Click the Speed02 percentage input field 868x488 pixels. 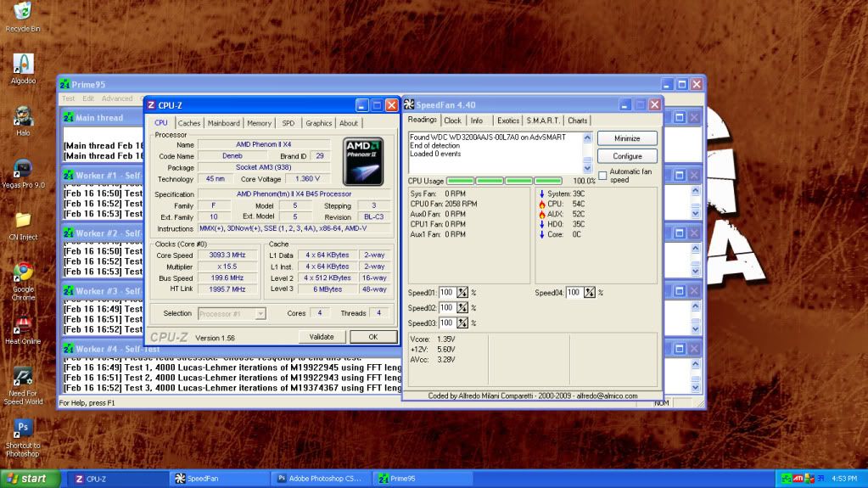click(x=447, y=307)
